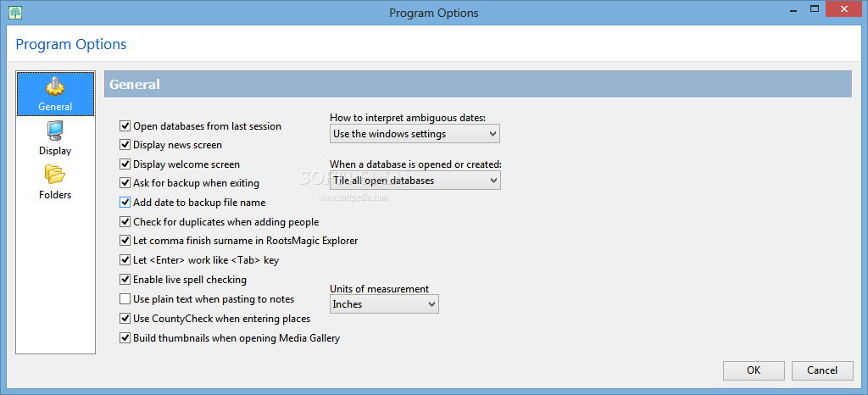
Task: Disable Display welcome screen option
Action: pyautogui.click(x=125, y=164)
